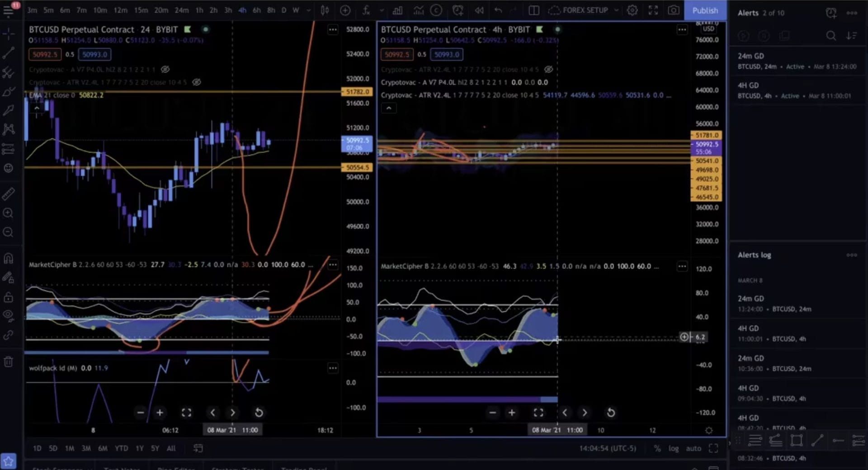Enter fullscreen mode from the top toolbar
This screenshot has width=868, height=470.
pyautogui.click(x=652, y=10)
